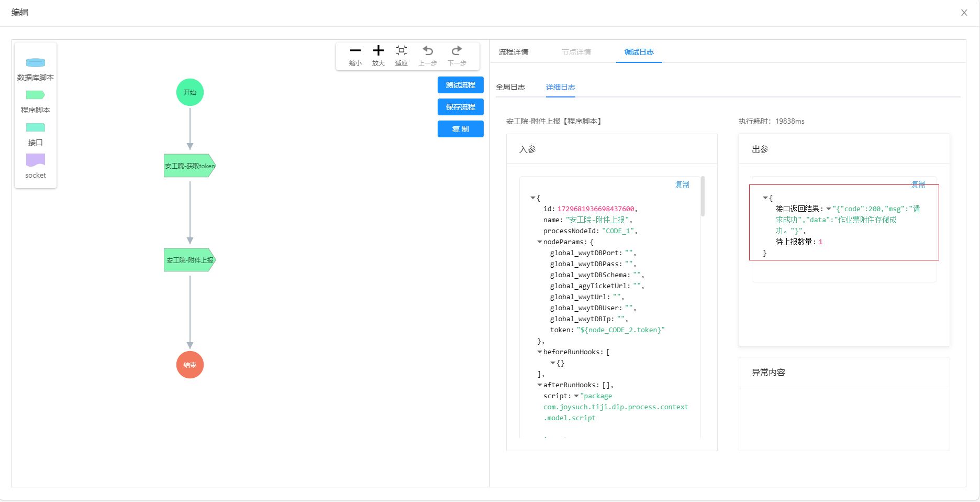
Task: Click the 测试流程 button
Action: point(461,85)
